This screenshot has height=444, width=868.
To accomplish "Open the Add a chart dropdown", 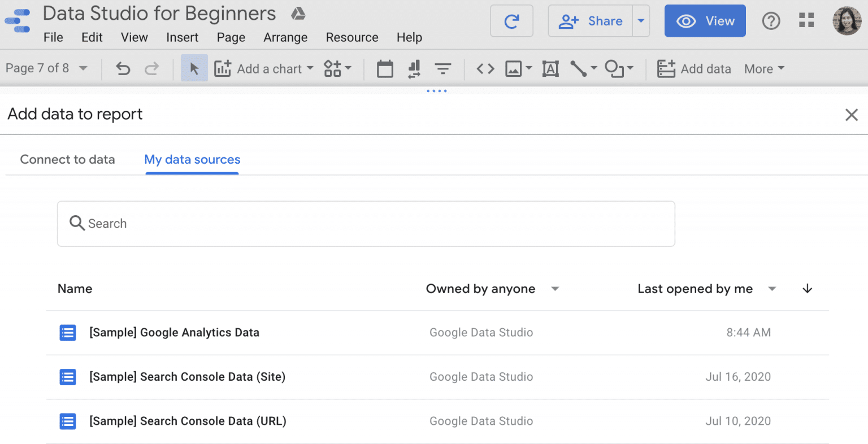I will [264, 68].
